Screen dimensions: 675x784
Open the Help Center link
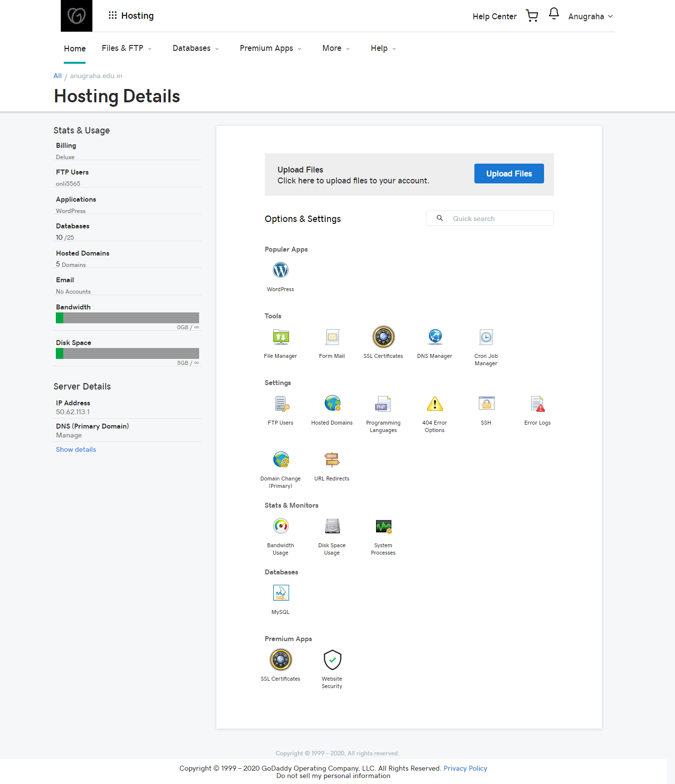tap(495, 16)
